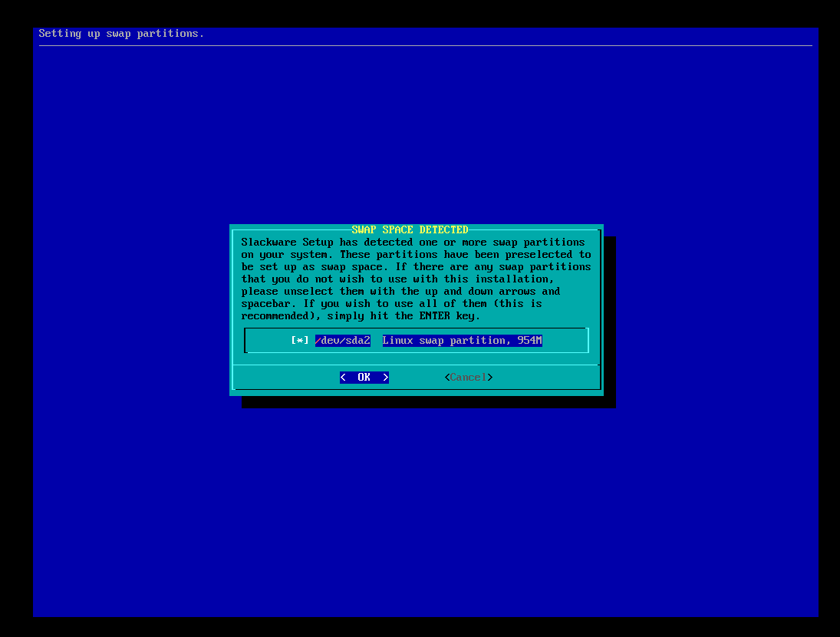The height and width of the screenshot is (637, 840).
Task: Click the right angle bracket beside Cancel
Action: coord(490,377)
